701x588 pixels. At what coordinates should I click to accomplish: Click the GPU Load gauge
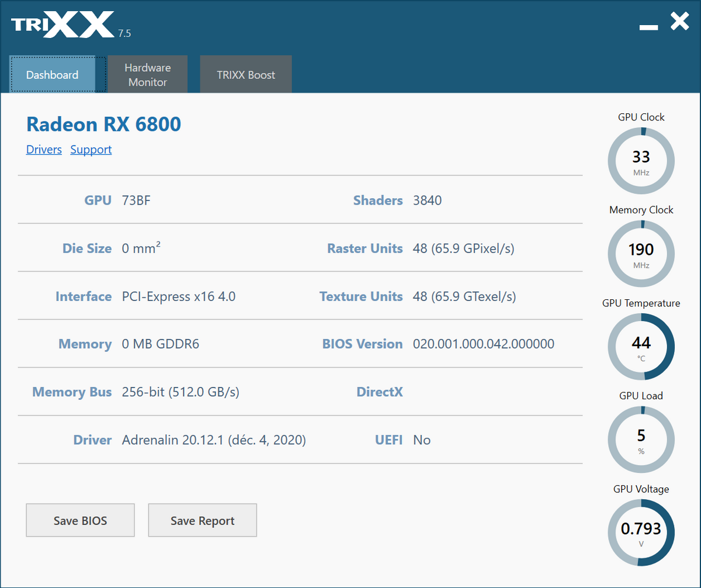tap(641, 440)
